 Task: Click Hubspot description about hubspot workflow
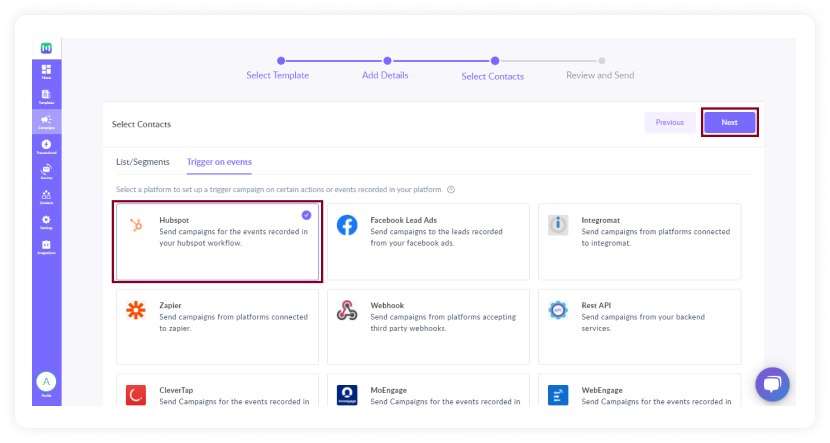point(233,238)
